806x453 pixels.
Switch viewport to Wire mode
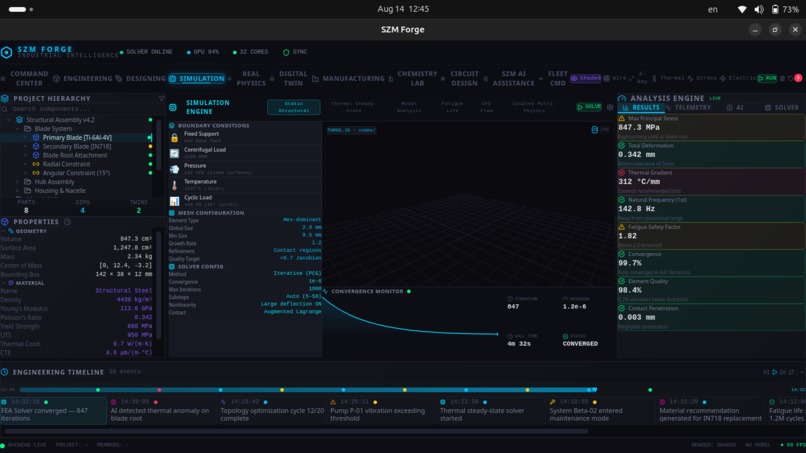pyautogui.click(x=615, y=78)
